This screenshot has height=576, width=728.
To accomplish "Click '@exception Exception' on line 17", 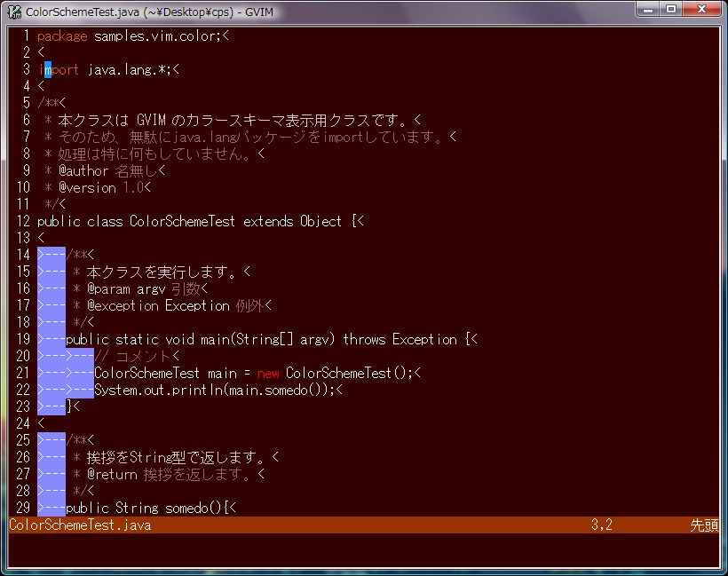I will (x=158, y=306).
